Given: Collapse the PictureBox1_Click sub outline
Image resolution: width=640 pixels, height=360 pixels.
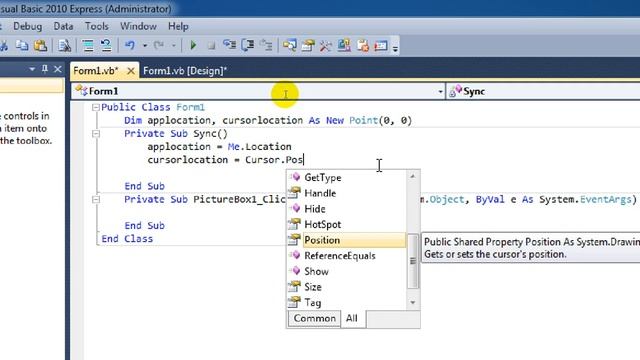Looking at the screenshot, I should click(96, 200).
